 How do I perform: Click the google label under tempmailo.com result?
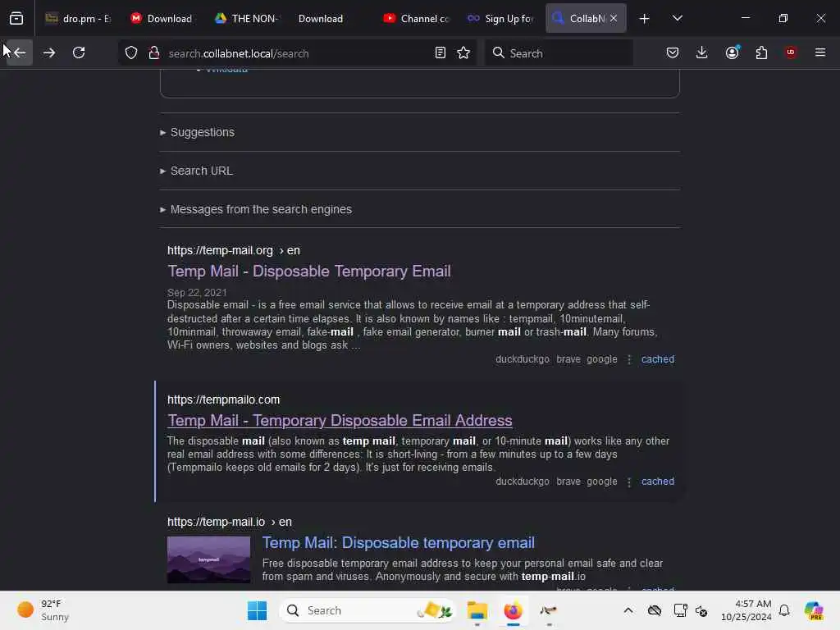pos(601,482)
